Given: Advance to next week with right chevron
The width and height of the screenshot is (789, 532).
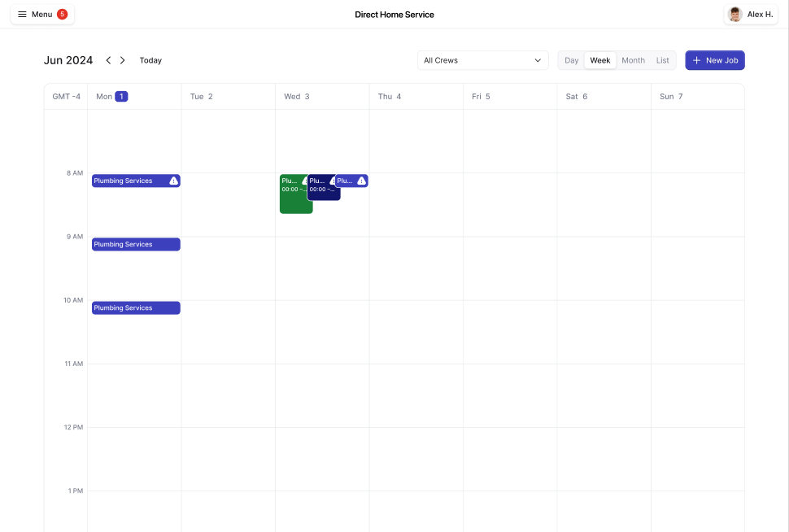Looking at the screenshot, I should [x=123, y=60].
